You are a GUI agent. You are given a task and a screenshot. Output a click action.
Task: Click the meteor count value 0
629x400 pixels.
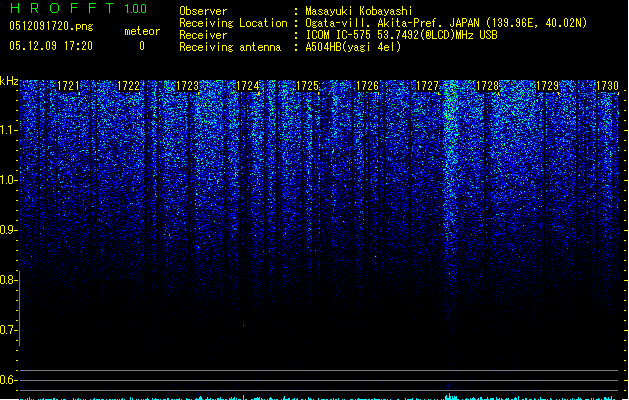pos(142,46)
